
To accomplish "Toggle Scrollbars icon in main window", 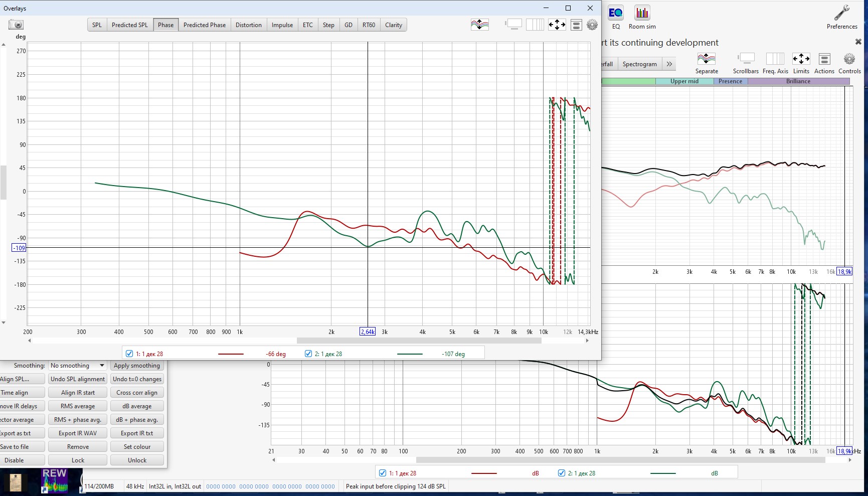I will 746,63.
